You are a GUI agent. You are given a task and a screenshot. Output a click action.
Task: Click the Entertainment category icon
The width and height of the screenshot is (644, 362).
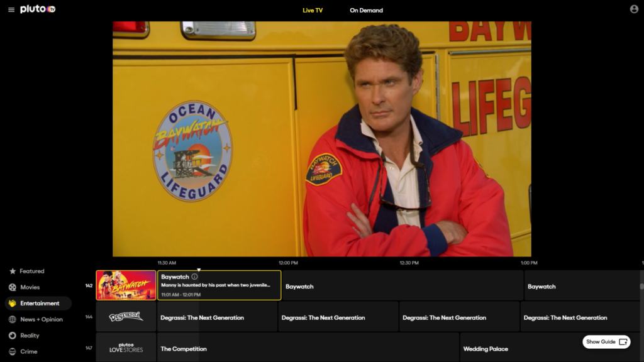13,304
